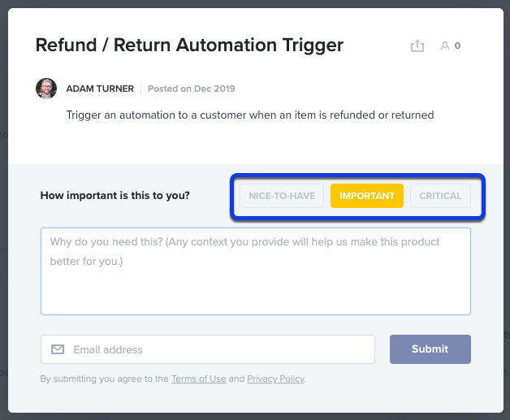Click the 'Posted on Dec 2019' date

point(192,89)
